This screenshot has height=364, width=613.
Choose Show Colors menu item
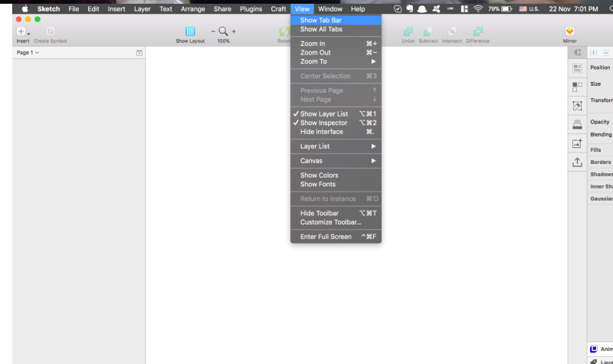coord(336,175)
